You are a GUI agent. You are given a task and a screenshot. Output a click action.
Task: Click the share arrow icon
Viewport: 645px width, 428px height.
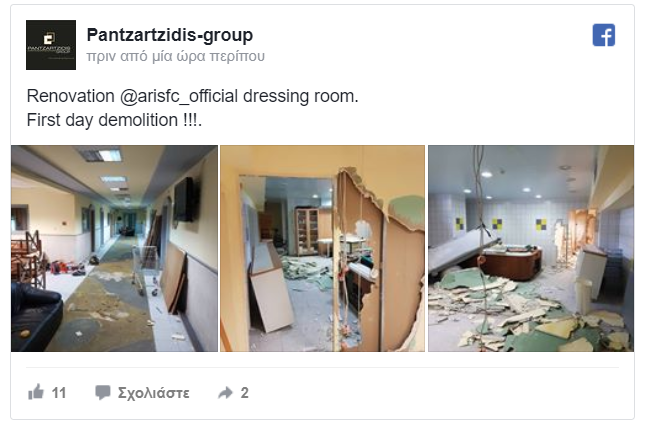tap(225, 393)
